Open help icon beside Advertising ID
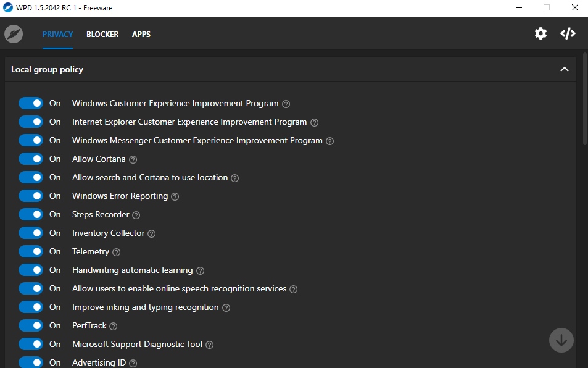 tap(133, 363)
